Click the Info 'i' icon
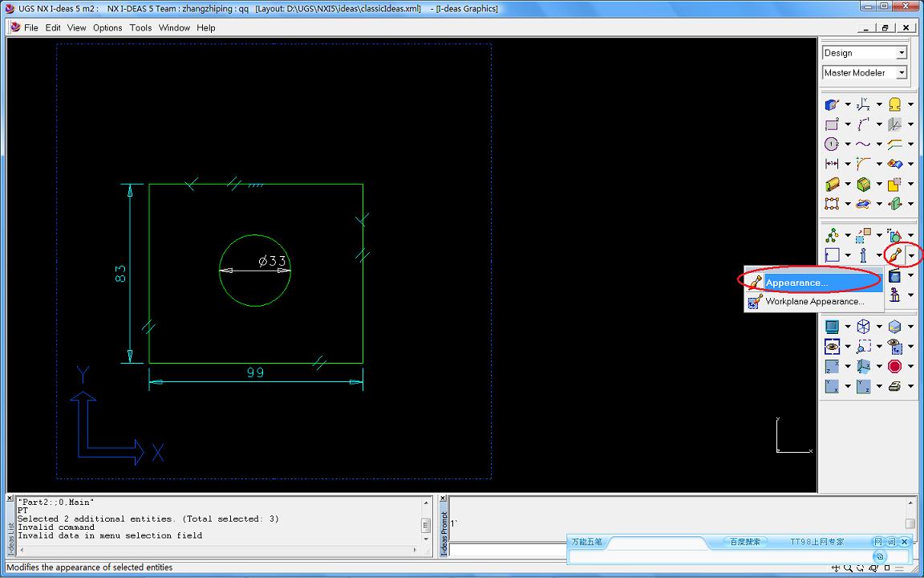 (863, 255)
